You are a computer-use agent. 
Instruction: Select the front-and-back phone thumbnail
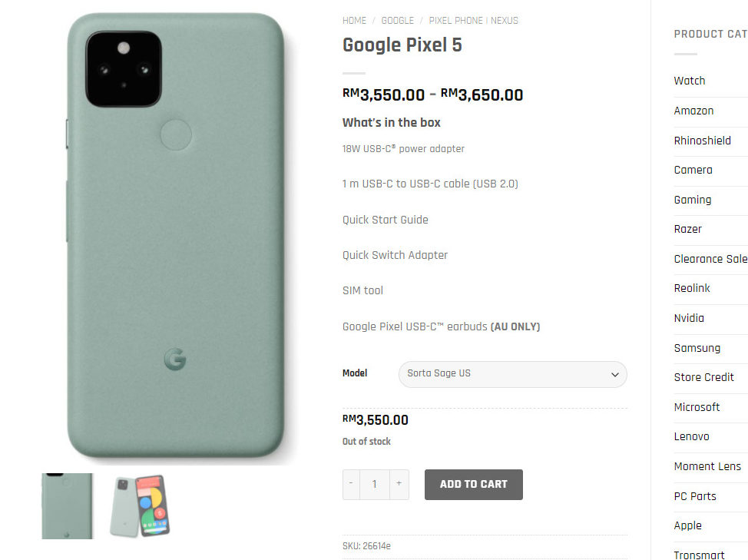139,505
